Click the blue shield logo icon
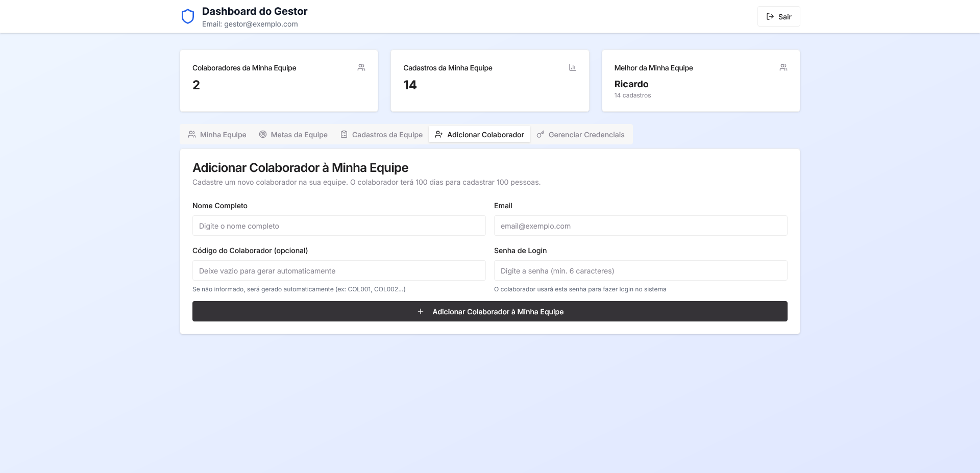The image size is (980, 473). coord(188,16)
